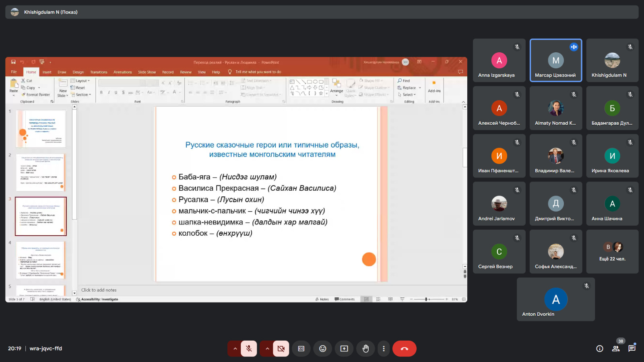This screenshot has height=362, width=644.
Task: Open the chat messages panel
Action: (632, 349)
